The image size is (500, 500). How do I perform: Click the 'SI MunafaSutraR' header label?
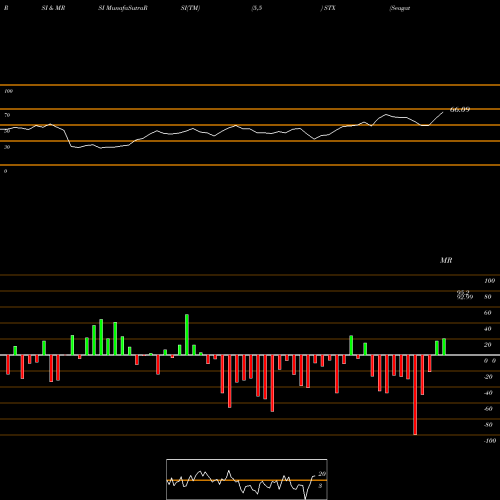(x=123, y=8)
